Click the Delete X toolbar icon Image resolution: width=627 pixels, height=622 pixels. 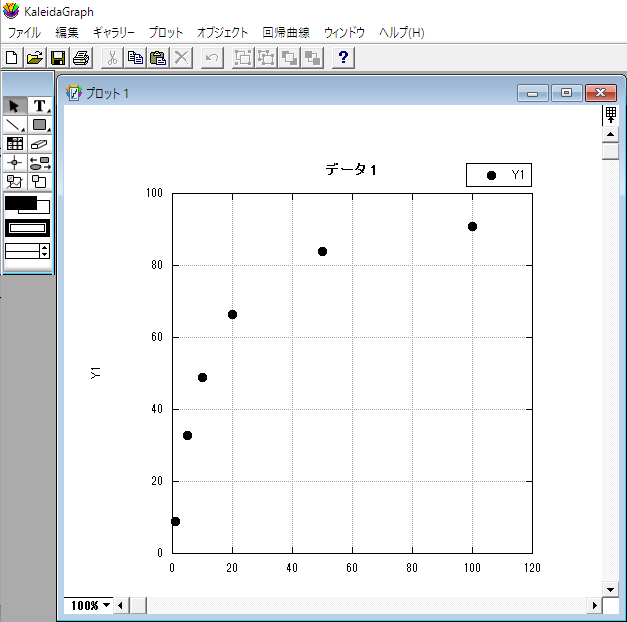click(x=182, y=58)
